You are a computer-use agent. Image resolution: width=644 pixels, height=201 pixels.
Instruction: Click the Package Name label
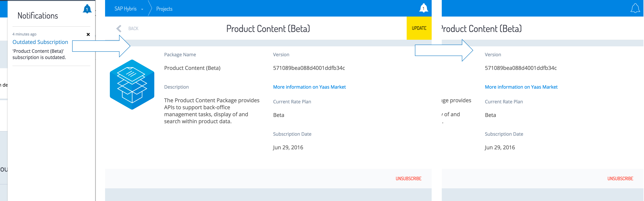click(180, 55)
